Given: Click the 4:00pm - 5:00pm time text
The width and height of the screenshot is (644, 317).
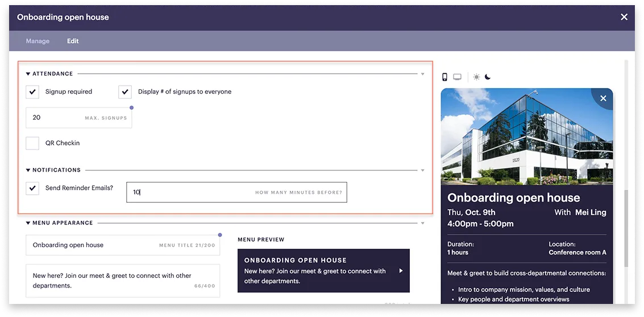Looking at the screenshot, I should point(480,224).
